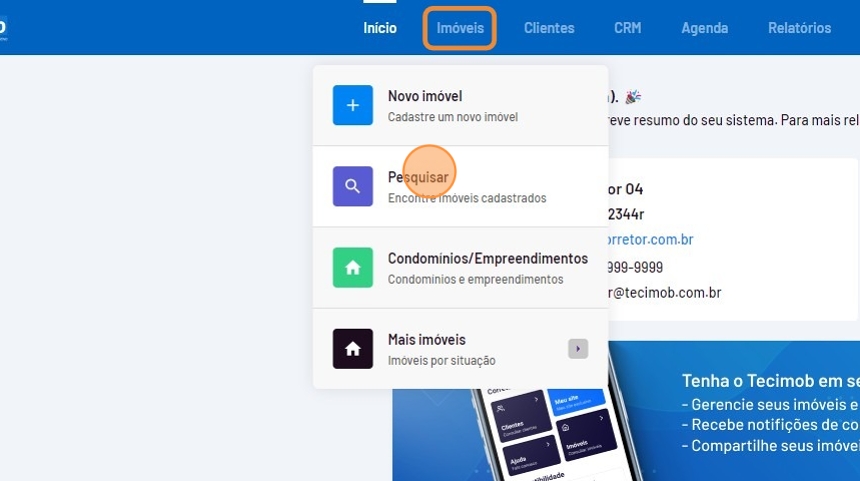Open the Clientes menu

549,28
